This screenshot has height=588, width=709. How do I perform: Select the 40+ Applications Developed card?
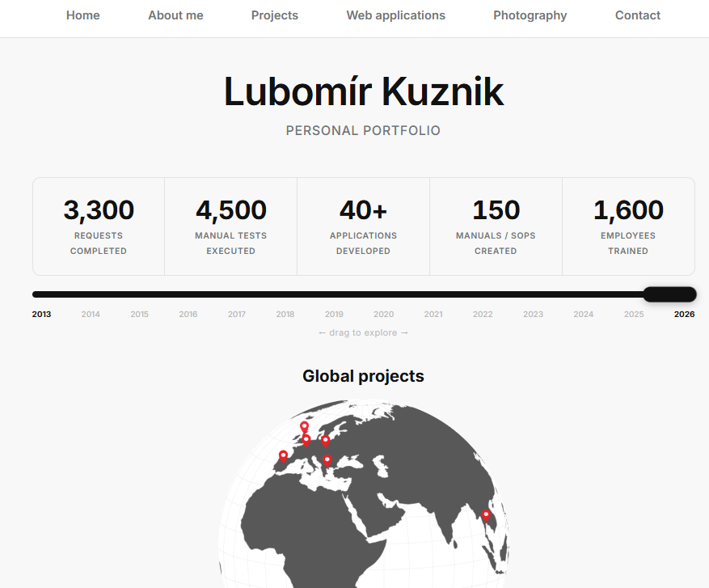(x=364, y=226)
